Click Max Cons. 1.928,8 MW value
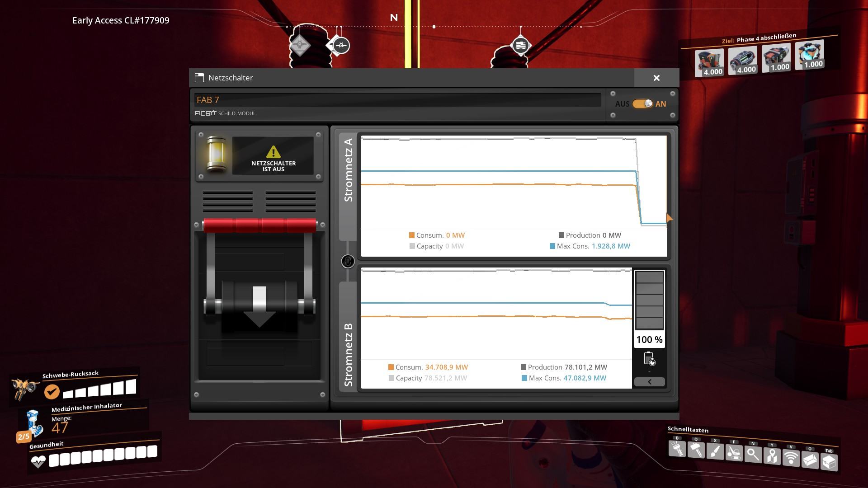868x488 pixels. (x=611, y=246)
